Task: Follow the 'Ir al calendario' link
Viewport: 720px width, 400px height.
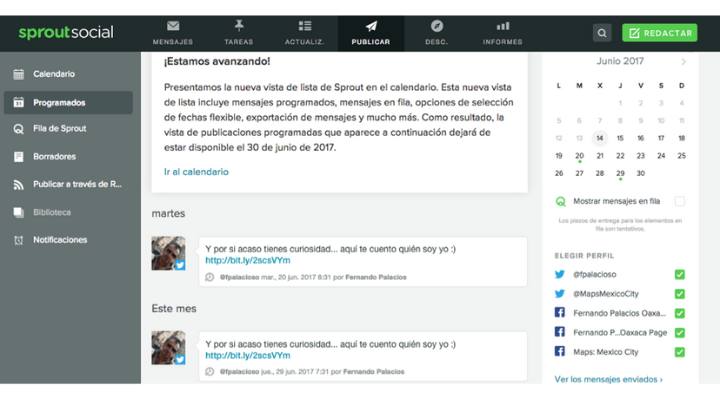Action: click(x=196, y=172)
